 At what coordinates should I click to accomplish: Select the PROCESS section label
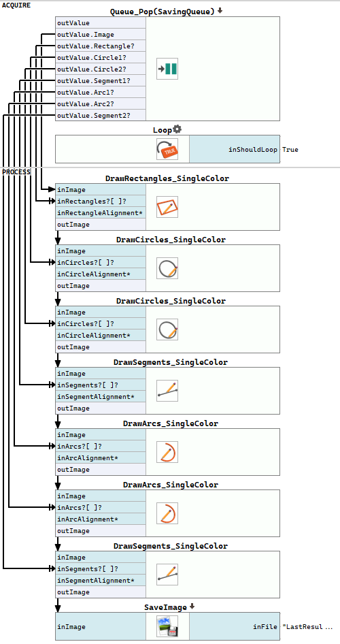(16, 172)
